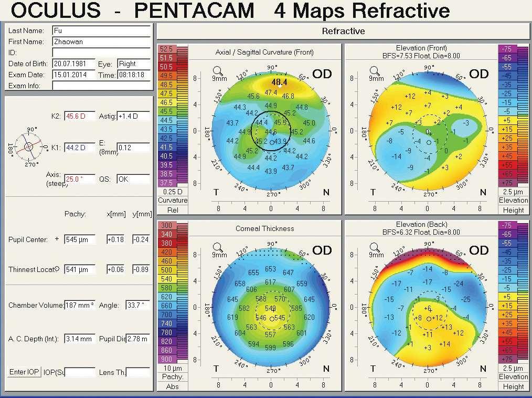Open the Axial / Sagittal Curvature (Front) map title
This screenshot has height=398, width=532.
coord(264,52)
